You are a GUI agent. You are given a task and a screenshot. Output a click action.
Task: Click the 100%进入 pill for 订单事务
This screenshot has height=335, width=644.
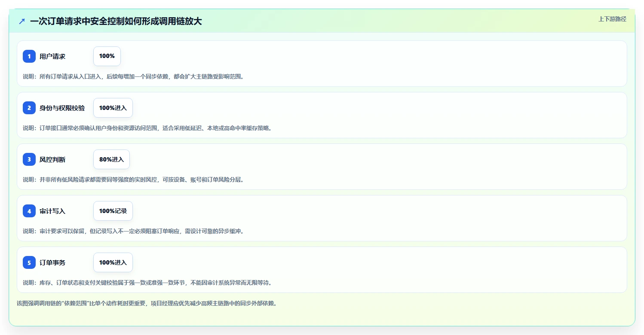[x=113, y=262]
